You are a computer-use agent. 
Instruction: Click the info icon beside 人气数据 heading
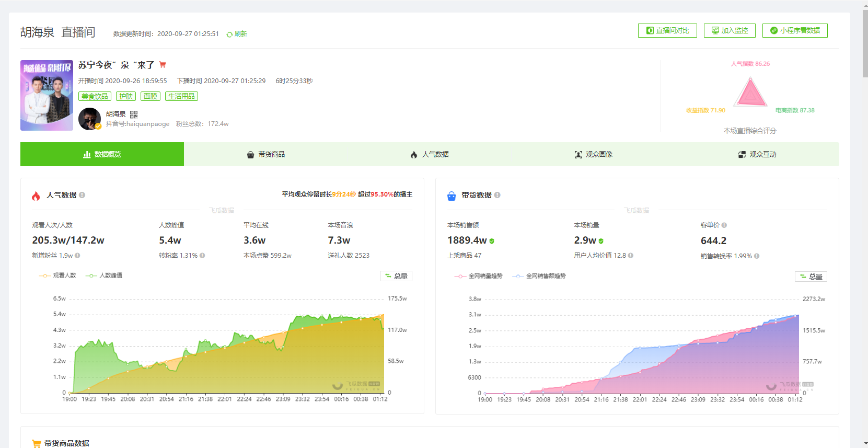point(82,195)
